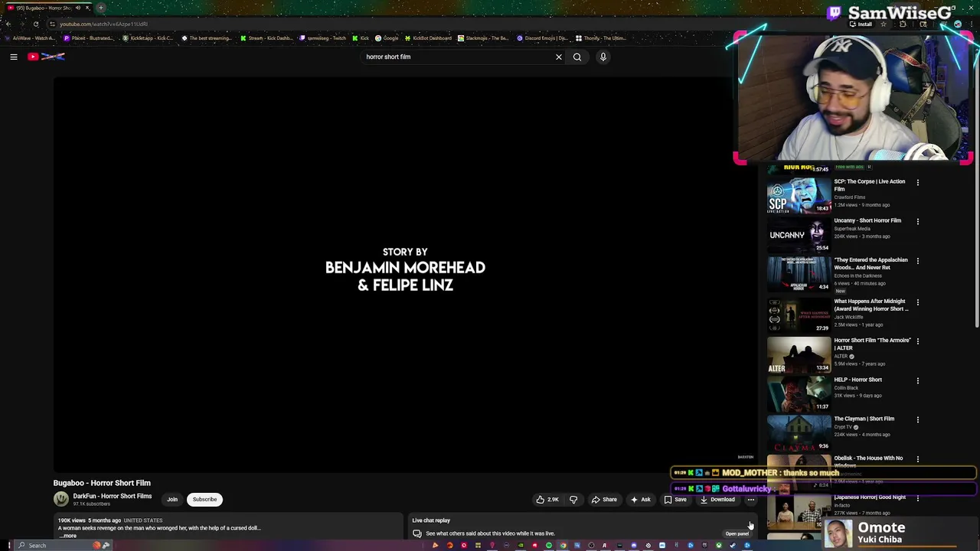Open the YouTube hamburger guide menu
Screen dimensions: 980x551
tap(14, 57)
